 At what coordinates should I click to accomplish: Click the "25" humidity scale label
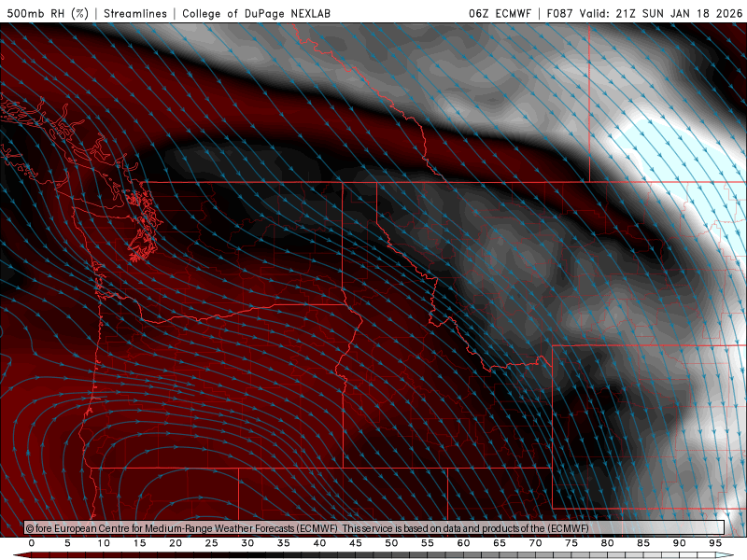tap(212, 543)
